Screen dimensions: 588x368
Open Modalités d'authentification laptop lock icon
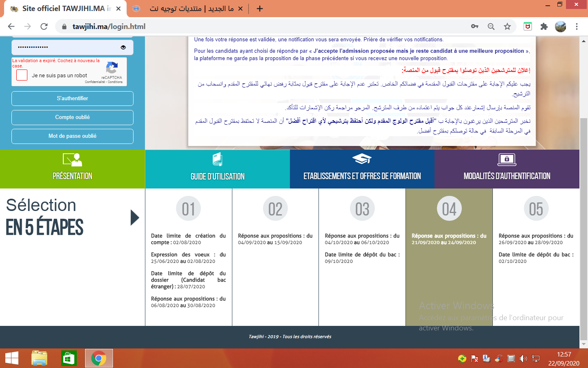pyautogui.click(x=507, y=159)
